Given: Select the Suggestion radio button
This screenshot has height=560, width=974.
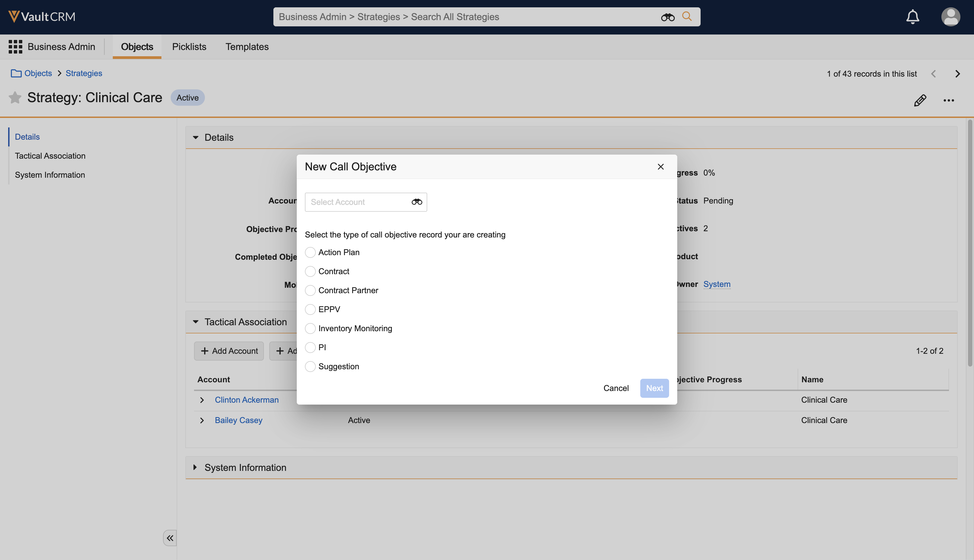Looking at the screenshot, I should click(x=310, y=367).
